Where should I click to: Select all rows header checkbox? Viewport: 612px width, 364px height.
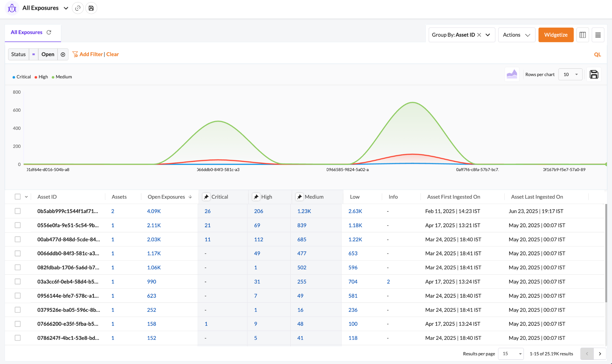(18, 197)
